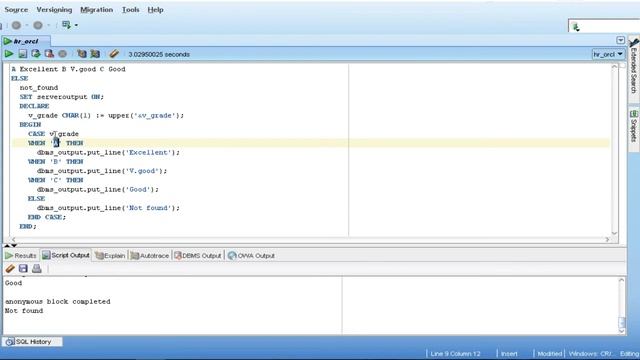The height and width of the screenshot is (360, 640).
Task: Click 'anonymous block completed' output line
Action: (58, 301)
